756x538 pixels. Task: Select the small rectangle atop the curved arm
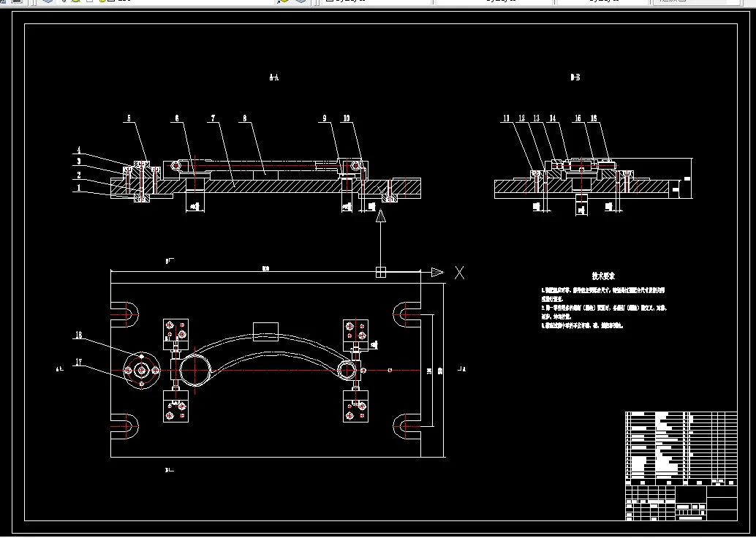[265, 332]
